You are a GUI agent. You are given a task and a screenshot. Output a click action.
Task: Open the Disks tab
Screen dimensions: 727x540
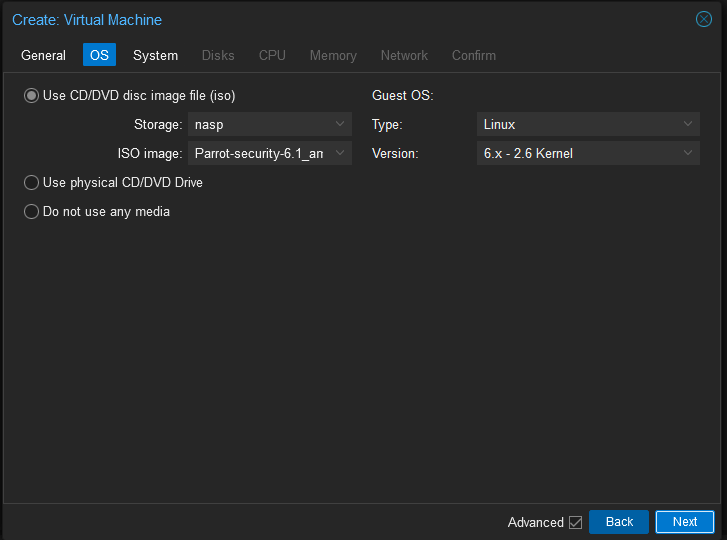coord(218,55)
